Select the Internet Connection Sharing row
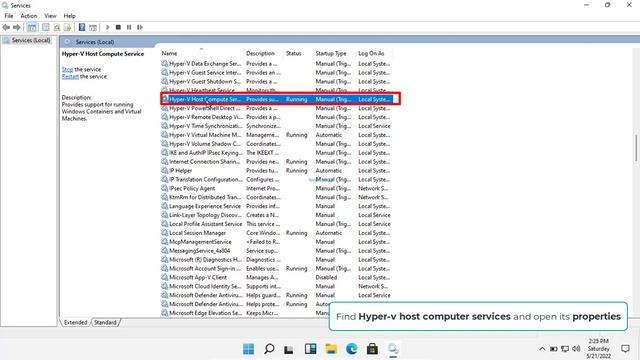This screenshot has height=360, width=640. point(276,162)
